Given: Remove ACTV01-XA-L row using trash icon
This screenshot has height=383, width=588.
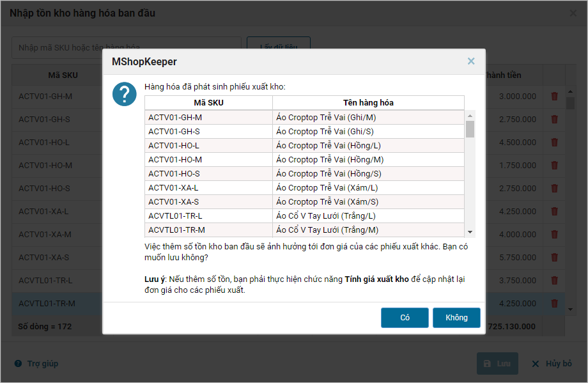Looking at the screenshot, I should click(x=554, y=212).
